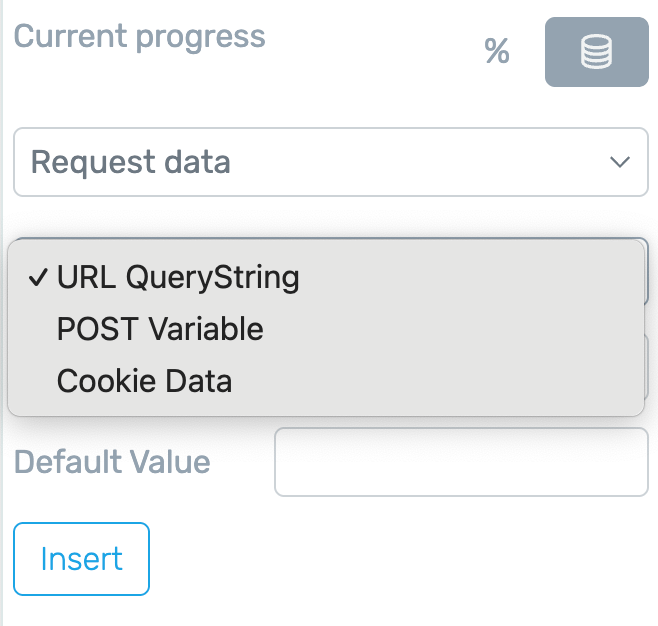Screen dimensions: 658x626
Task: Click the dynamic data database icon button
Action: tap(596, 52)
